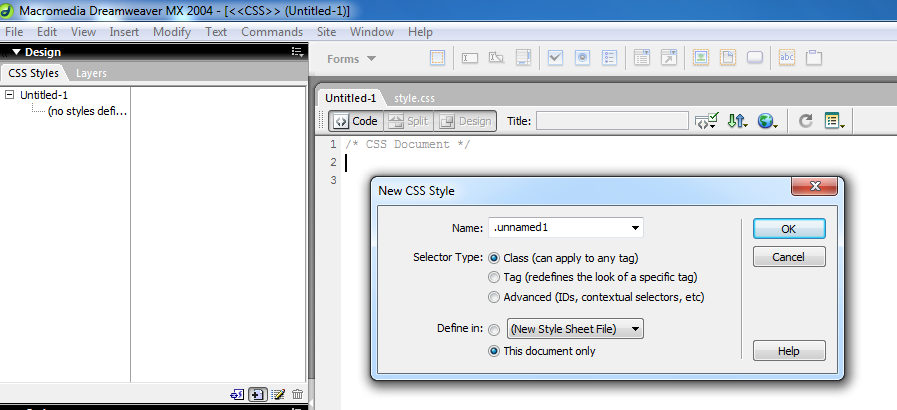Click the document Title input field

point(612,121)
